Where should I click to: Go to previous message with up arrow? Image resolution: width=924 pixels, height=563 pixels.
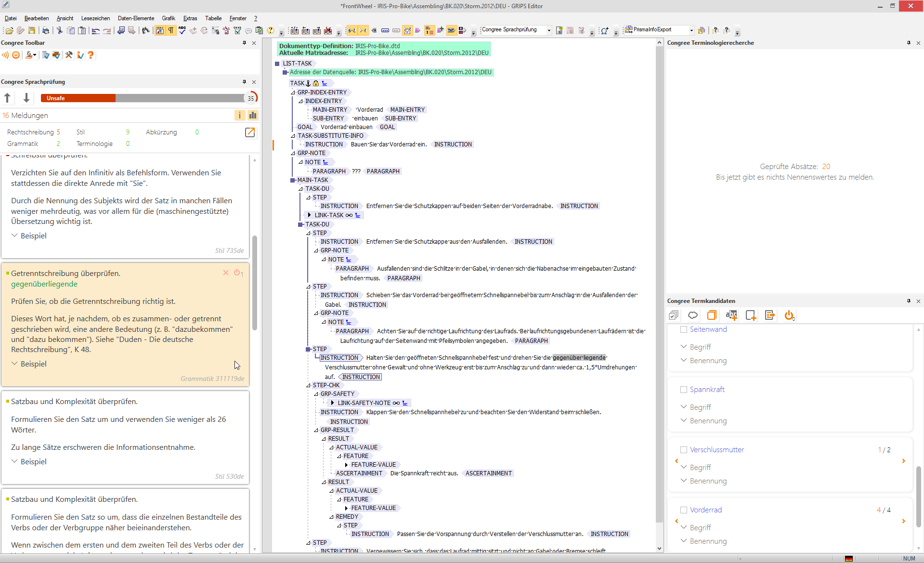[x=8, y=98]
